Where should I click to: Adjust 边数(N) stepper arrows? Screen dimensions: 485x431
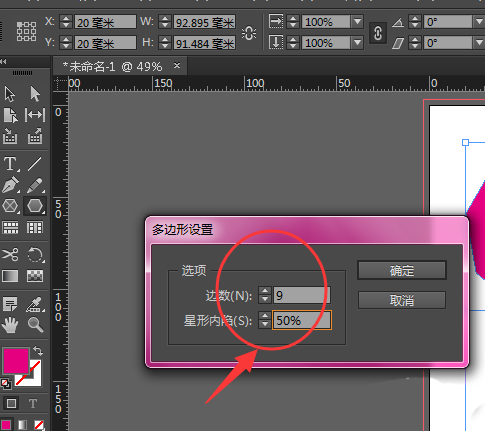[x=265, y=295]
